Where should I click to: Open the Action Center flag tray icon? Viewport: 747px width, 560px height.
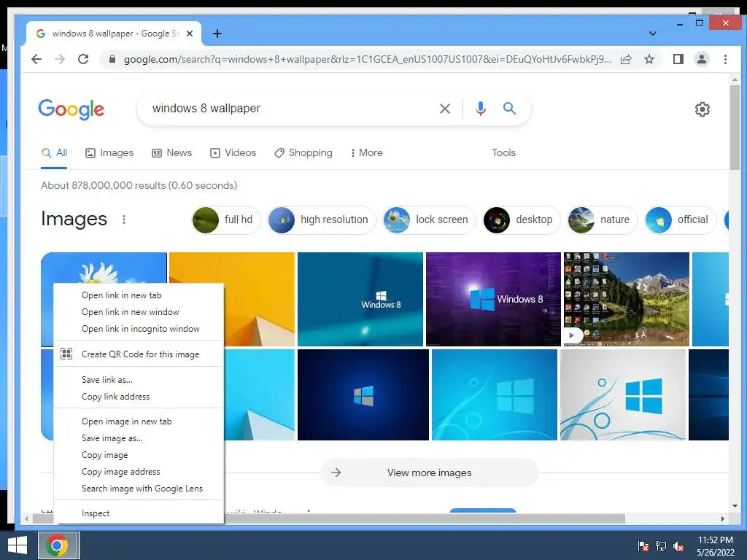(643, 546)
